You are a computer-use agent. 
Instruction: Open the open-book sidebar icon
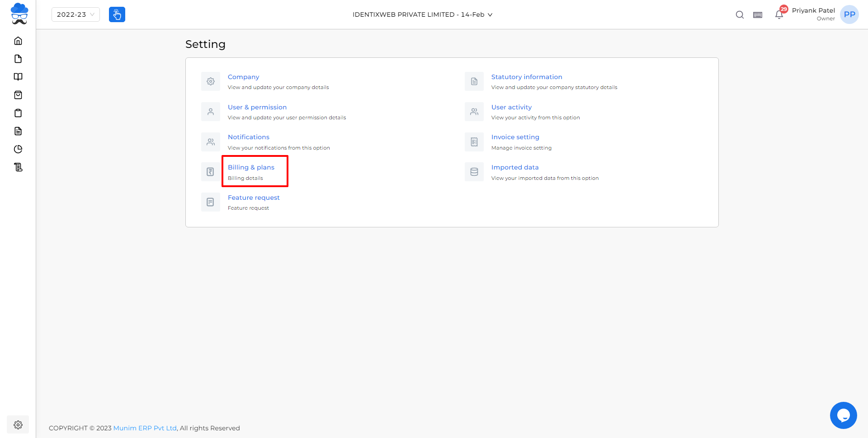coord(18,77)
